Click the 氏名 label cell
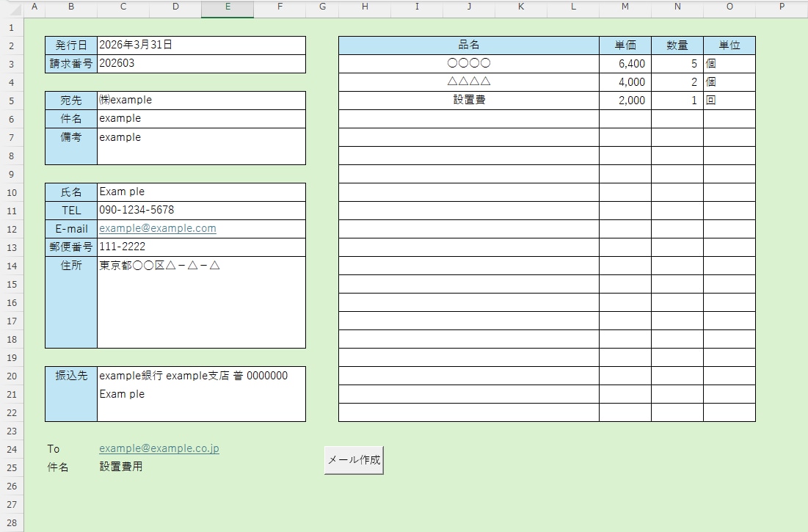 pyautogui.click(x=71, y=192)
